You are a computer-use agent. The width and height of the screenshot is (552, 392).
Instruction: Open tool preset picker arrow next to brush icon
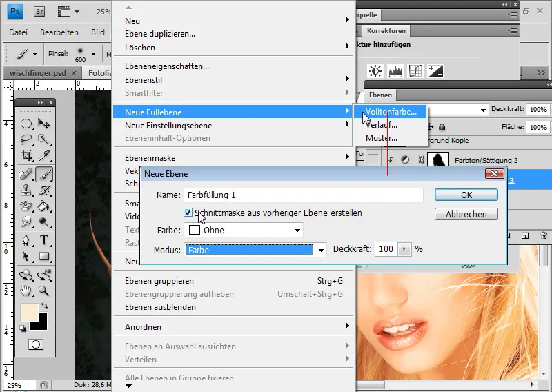[x=34, y=55]
